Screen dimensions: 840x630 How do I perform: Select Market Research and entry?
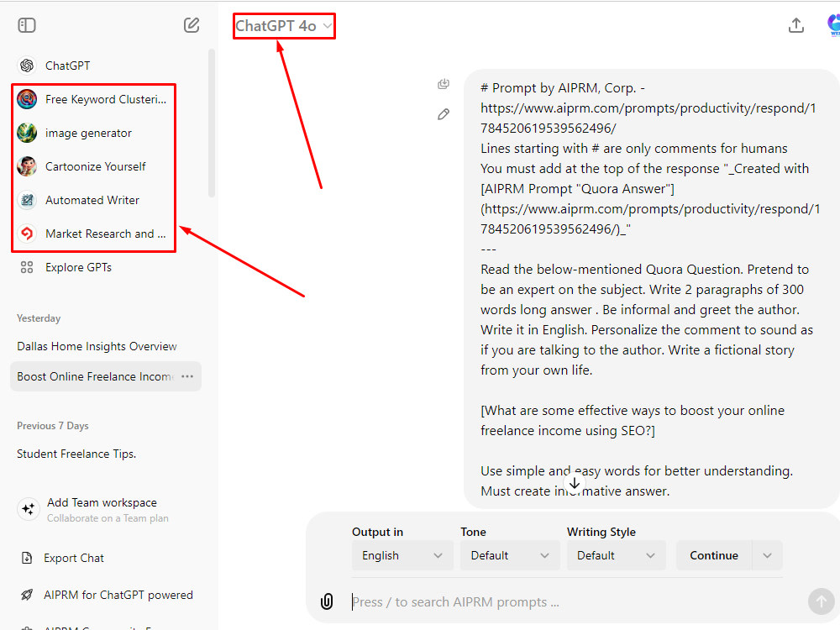coord(106,234)
